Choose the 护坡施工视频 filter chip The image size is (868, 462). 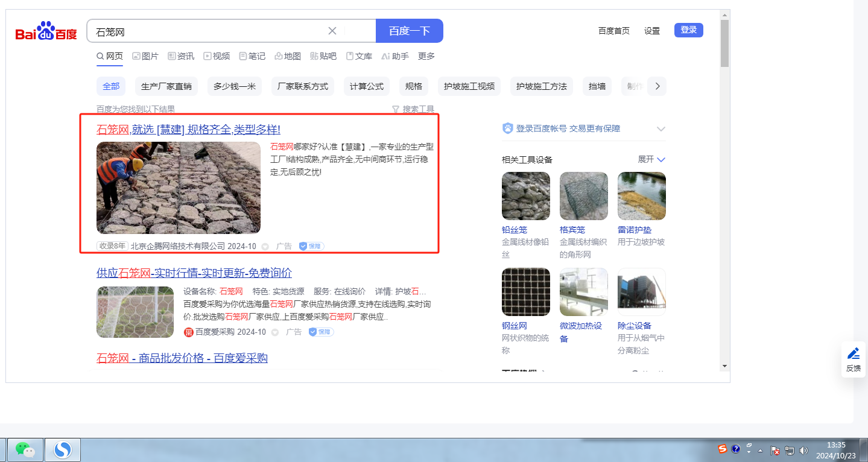(x=469, y=86)
